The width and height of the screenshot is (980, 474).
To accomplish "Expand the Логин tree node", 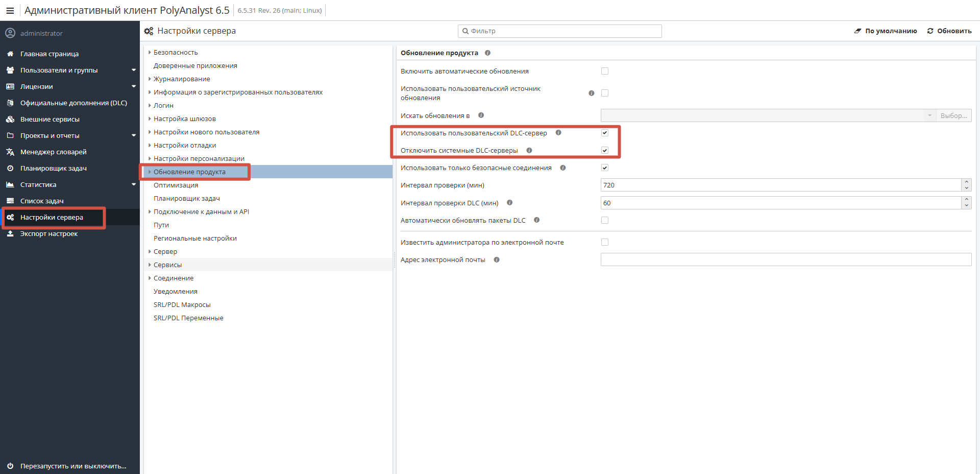I will pos(150,105).
